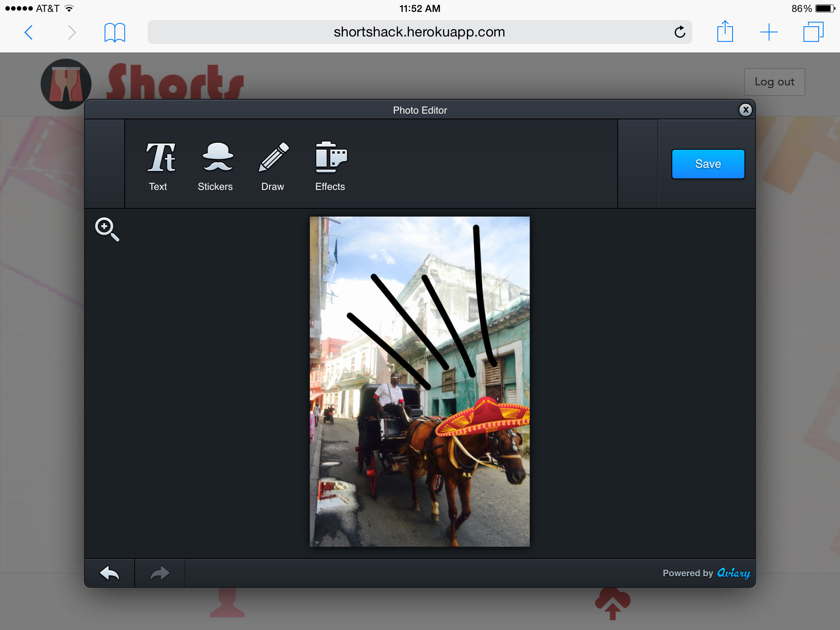This screenshot has height=630, width=840.
Task: Save the edited photo
Action: tap(708, 164)
